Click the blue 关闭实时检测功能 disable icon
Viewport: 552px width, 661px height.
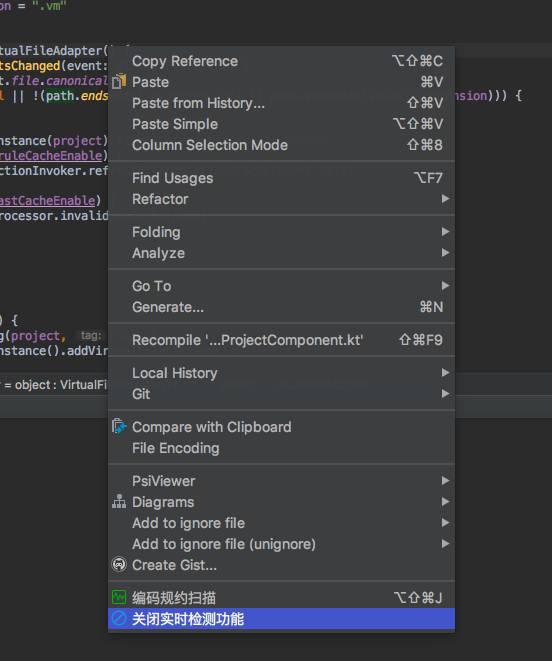(119, 618)
